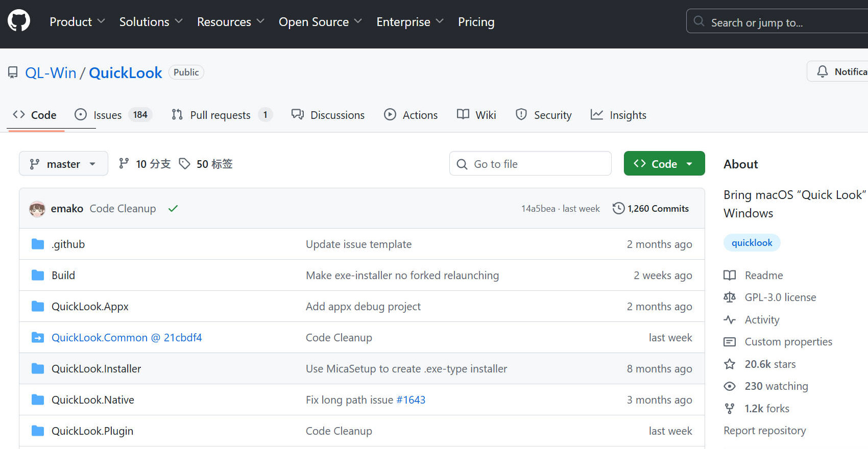Open the Activity link in About
This screenshot has height=449, width=868.
pos(752,320)
